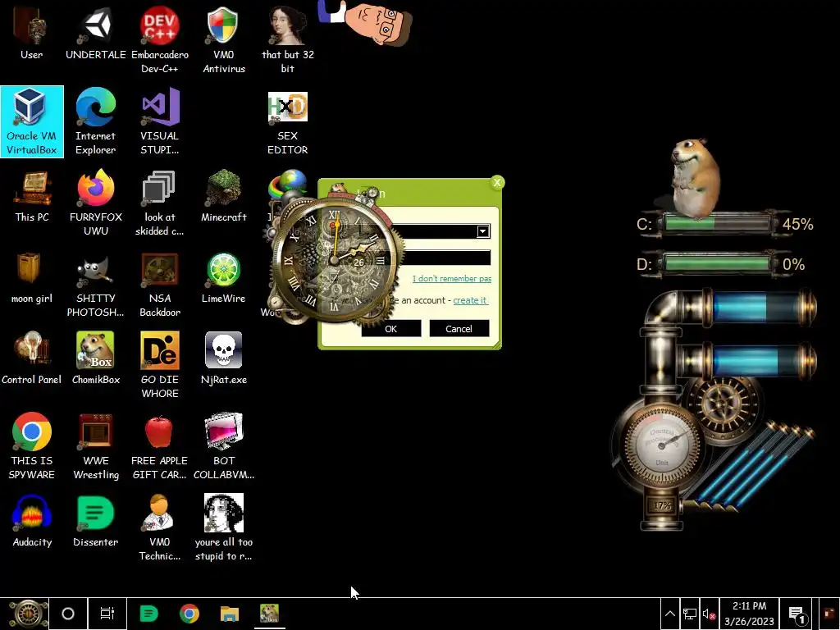
Task: Select 'that but 32 bit' portrait icon
Action: tap(288, 40)
